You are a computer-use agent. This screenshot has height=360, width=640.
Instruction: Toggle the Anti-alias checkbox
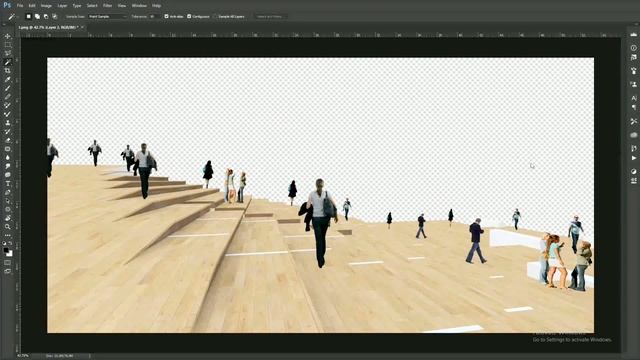point(166,17)
